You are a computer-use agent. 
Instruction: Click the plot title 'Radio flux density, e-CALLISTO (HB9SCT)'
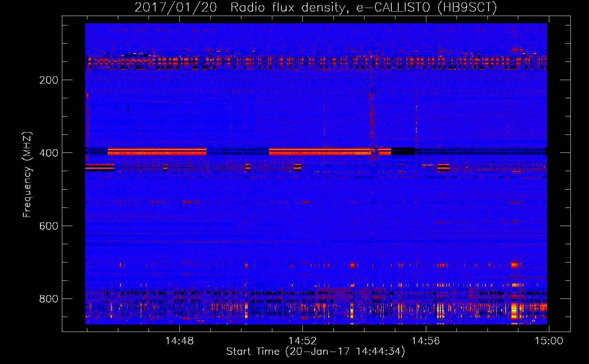364,7
